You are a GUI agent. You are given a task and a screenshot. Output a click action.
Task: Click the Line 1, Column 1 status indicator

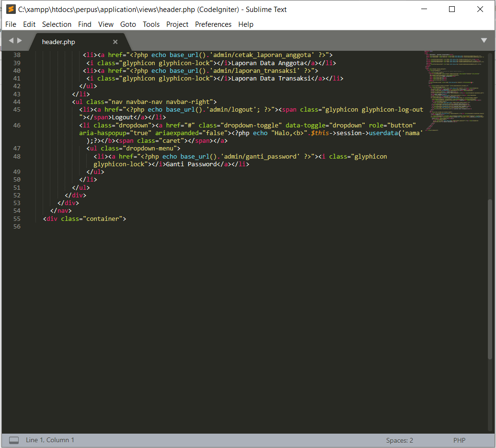(x=50, y=440)
